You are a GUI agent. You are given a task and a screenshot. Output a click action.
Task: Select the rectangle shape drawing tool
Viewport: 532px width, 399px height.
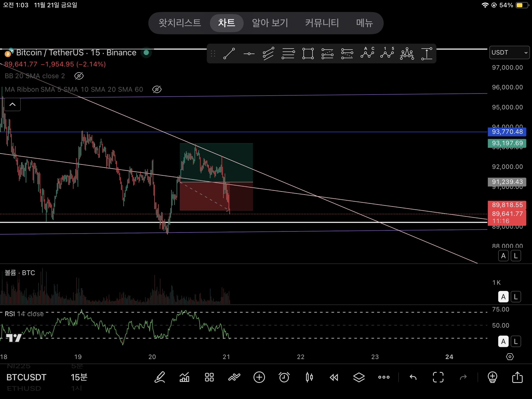coord(308,53)
